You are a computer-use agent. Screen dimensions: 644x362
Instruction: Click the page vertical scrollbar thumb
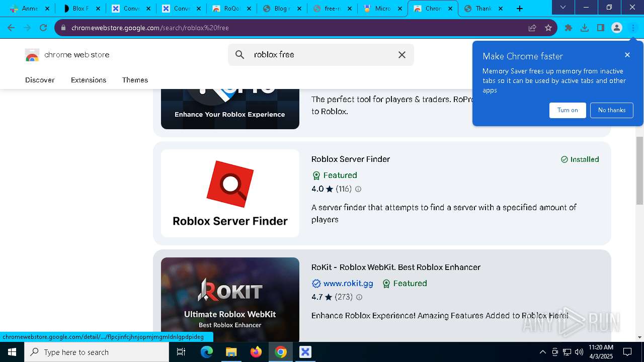pyautogui.click(x=640, y=170)
